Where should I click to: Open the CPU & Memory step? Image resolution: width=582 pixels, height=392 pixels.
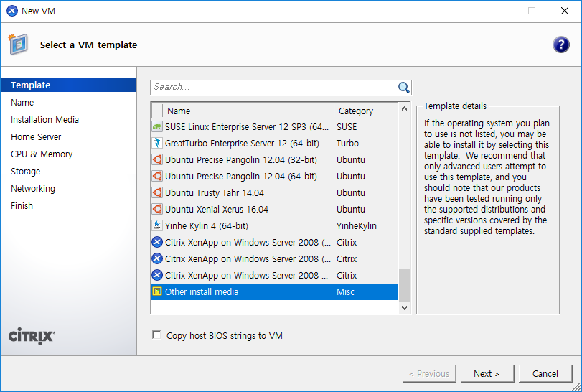pyautogui.click(x=42, y=154)
